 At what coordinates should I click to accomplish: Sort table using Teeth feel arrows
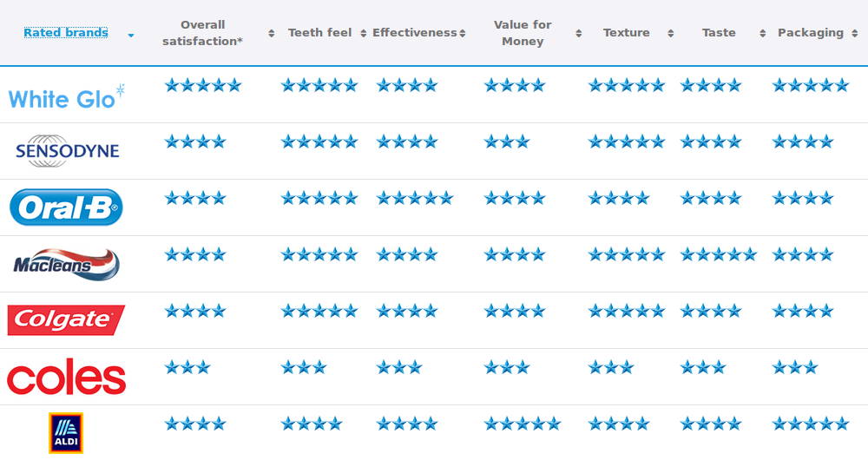(x=363, y=33)
